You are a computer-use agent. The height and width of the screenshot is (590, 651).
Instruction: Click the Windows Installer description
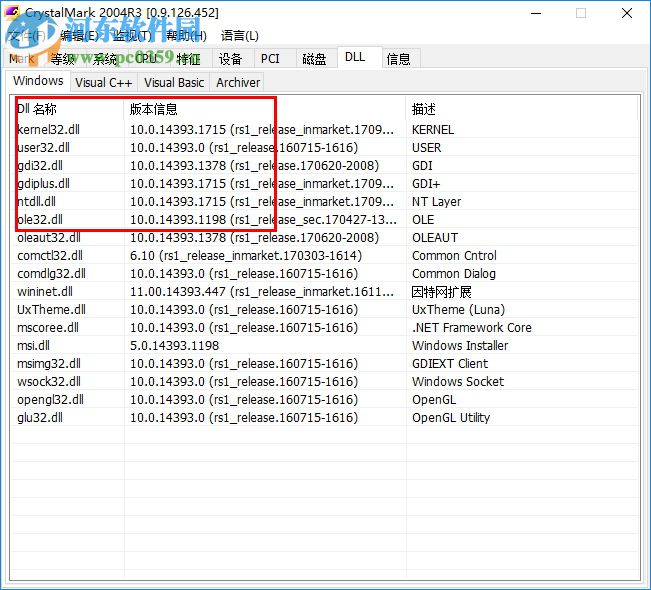(x=460, y=345)
